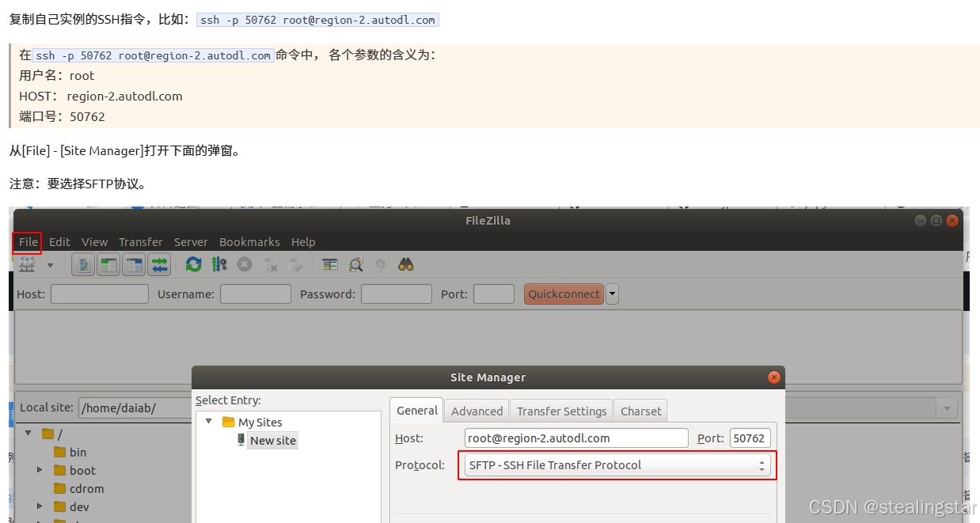The height and width of the screenshot is (523, 980).
Task: Click the quickconnect Host input field
Action: 100,294
